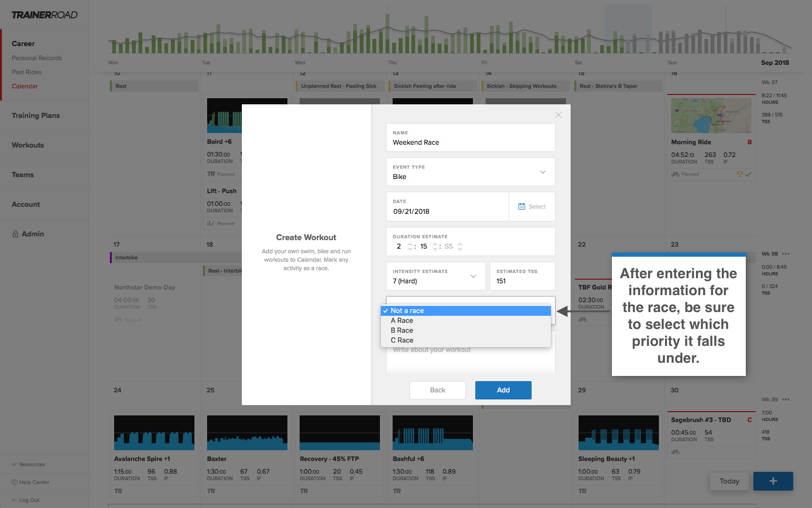Open Bashful +6 workout chart thumbnail
812x508 pixels.
click(x=433, y=433)
